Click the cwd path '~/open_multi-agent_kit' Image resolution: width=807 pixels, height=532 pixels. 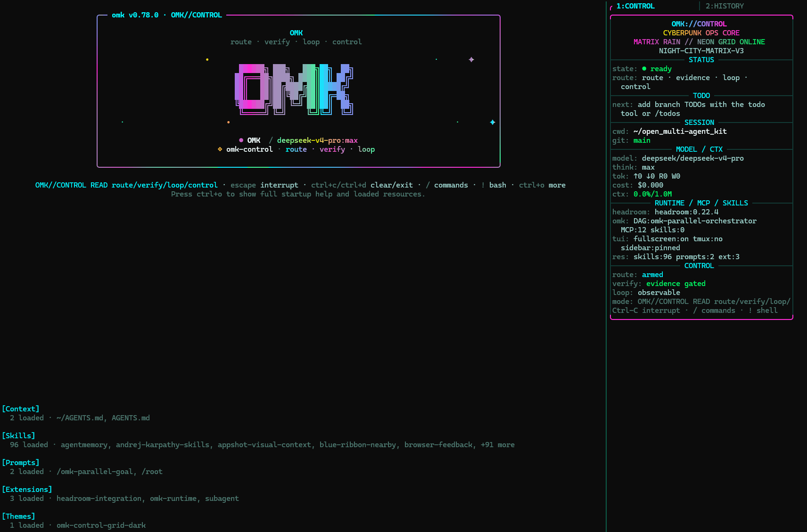click(680, 131)
